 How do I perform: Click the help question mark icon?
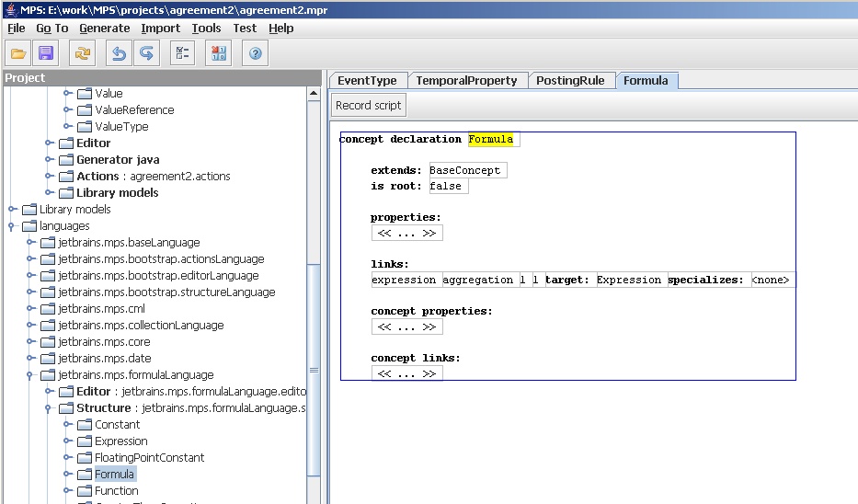tap(256, 54)
